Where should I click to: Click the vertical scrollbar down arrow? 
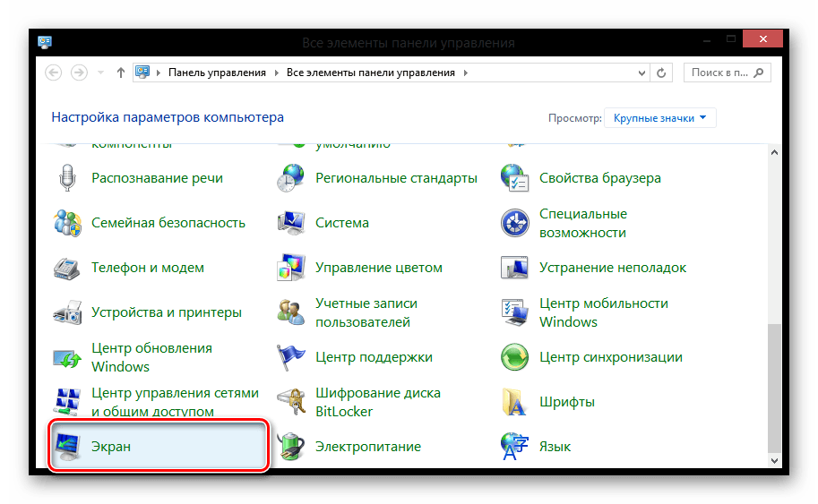click(775, 460)
